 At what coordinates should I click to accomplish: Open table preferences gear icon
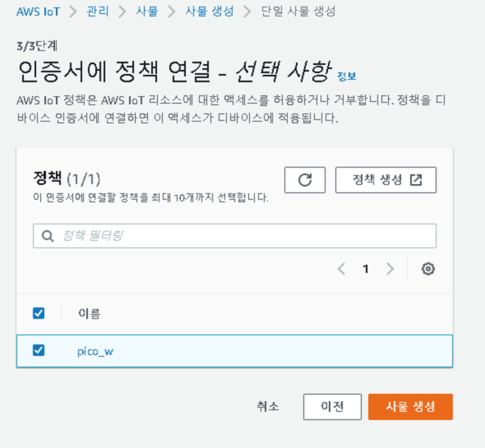click(x=428, y=268)
